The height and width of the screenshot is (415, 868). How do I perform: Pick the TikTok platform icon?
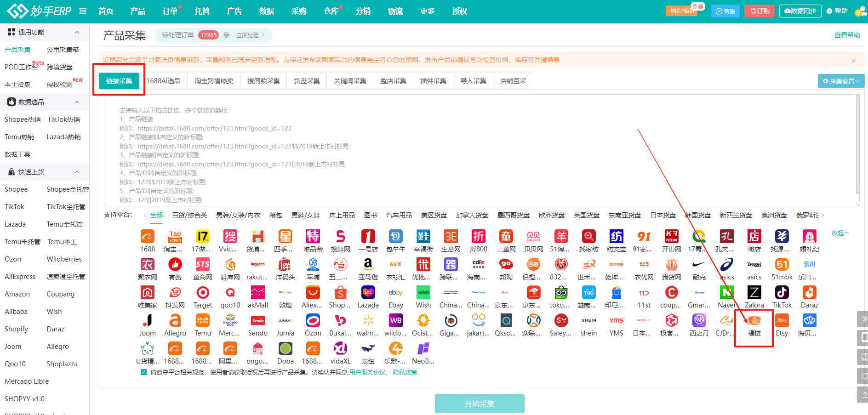tap(782, 293)
